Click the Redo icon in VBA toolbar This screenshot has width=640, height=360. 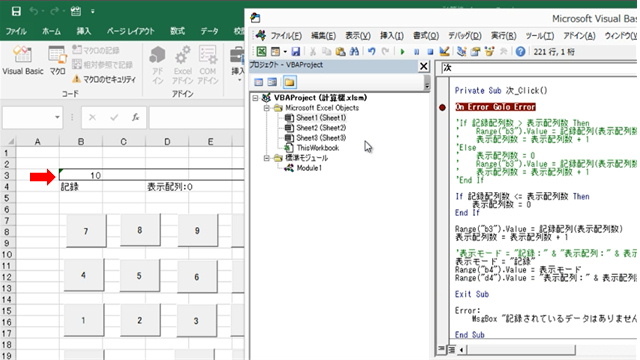385,51
